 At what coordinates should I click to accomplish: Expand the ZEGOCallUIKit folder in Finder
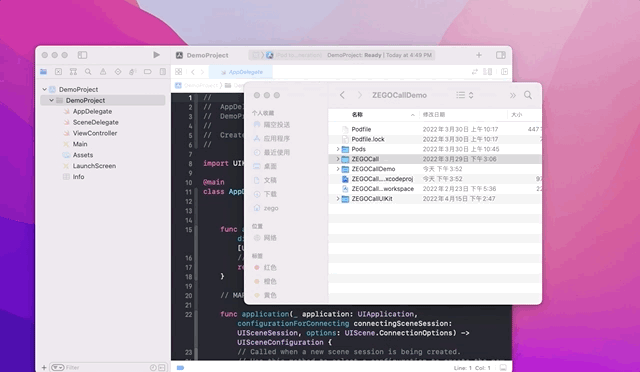(338, 198)
